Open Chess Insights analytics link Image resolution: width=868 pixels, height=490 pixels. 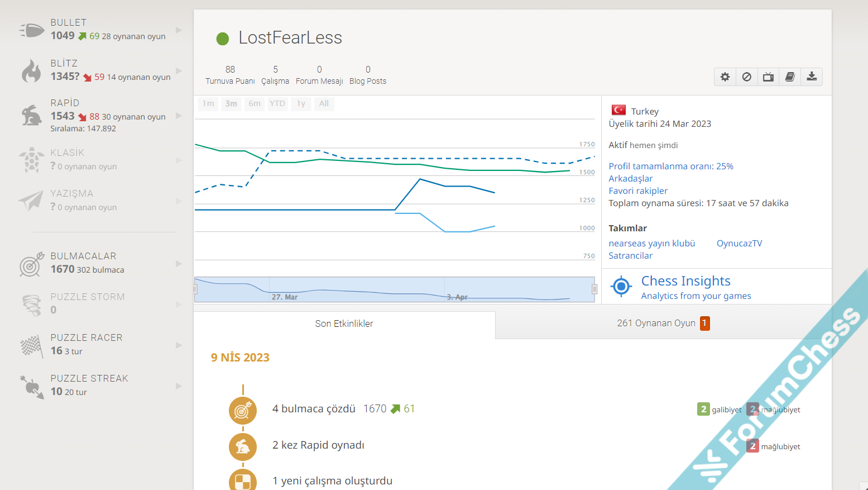coord(696,287)
